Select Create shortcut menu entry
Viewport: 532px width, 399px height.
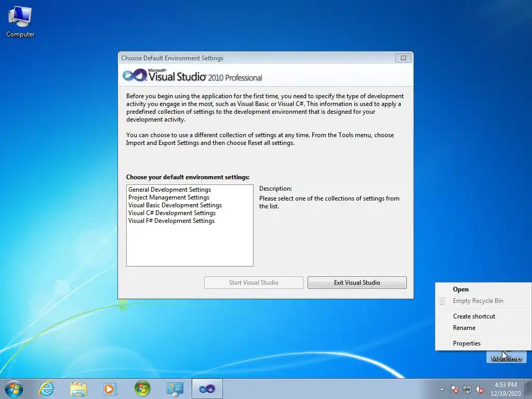pyautogui.click(x=484, y=316)
